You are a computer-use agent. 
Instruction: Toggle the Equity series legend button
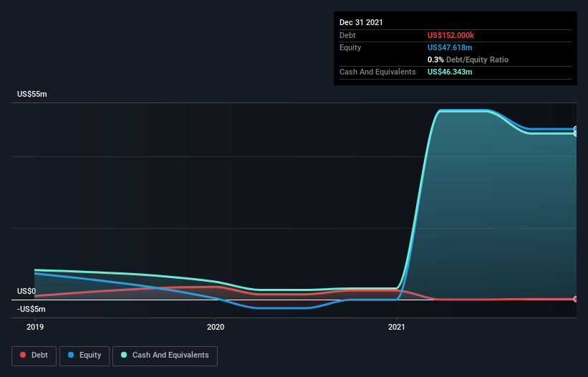(x=85, y=355)
